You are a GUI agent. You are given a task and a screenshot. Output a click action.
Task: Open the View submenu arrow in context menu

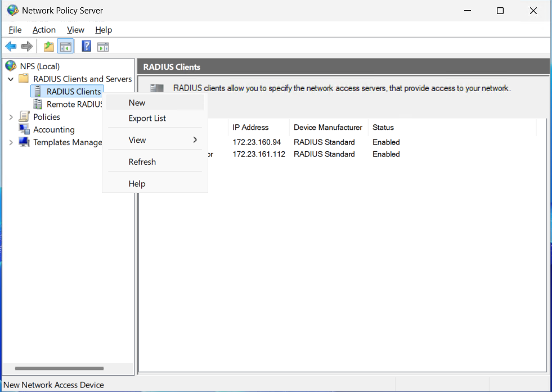(x=195, y=139)
